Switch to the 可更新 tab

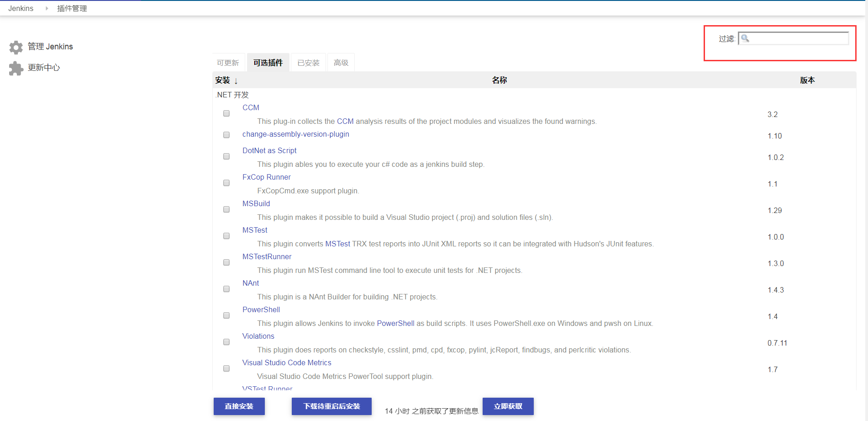click(228, 63)
